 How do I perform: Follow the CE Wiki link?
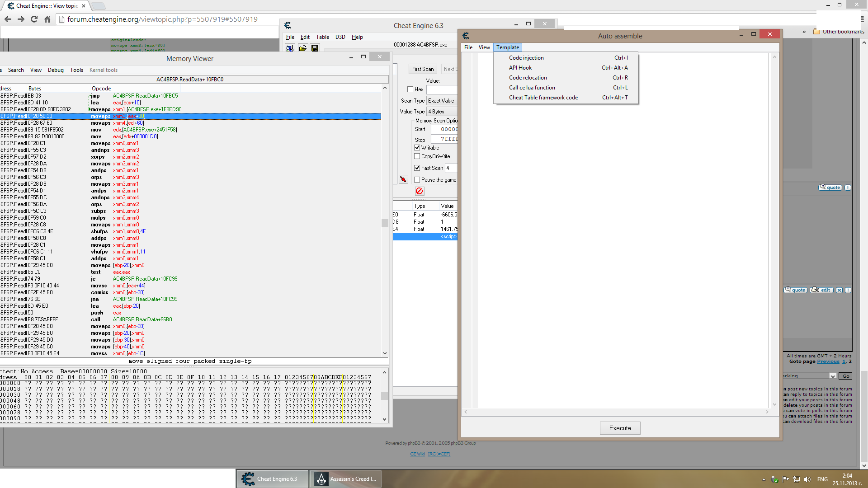[417, 454]
